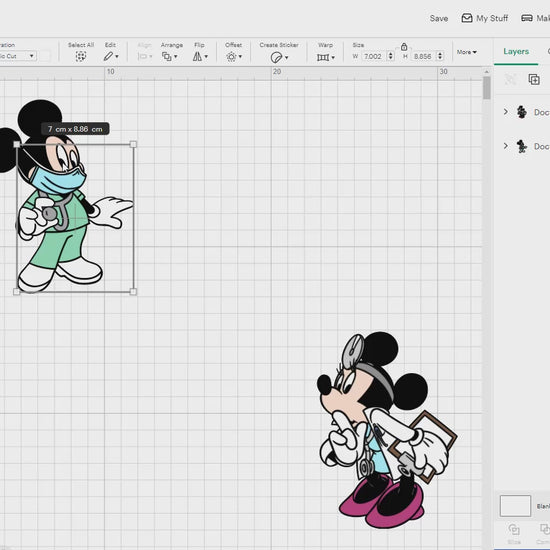This screenshot has height=550, width=550.
Task: Select the Minnie doctor image on canvas
Action: click(386, 430)
